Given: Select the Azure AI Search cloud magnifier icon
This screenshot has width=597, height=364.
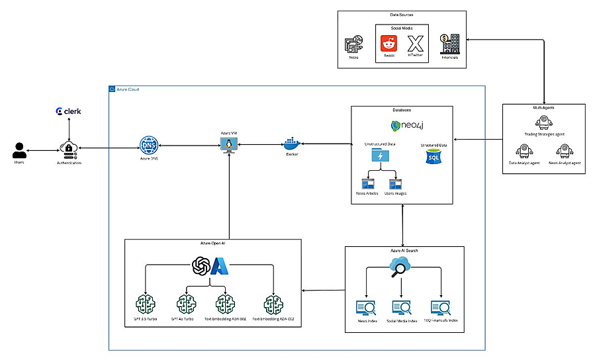Looking at the screenshot, I should (400, 267).
